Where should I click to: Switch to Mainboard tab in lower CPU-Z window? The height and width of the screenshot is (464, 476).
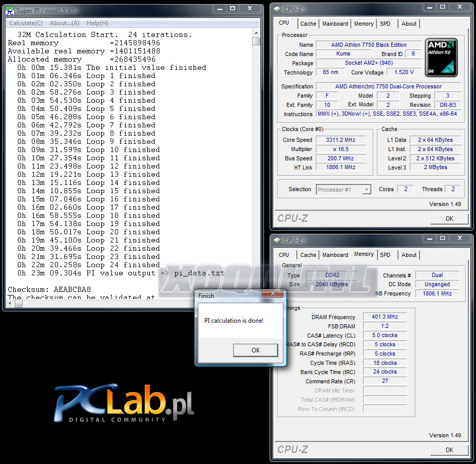(x=335, y=255)
